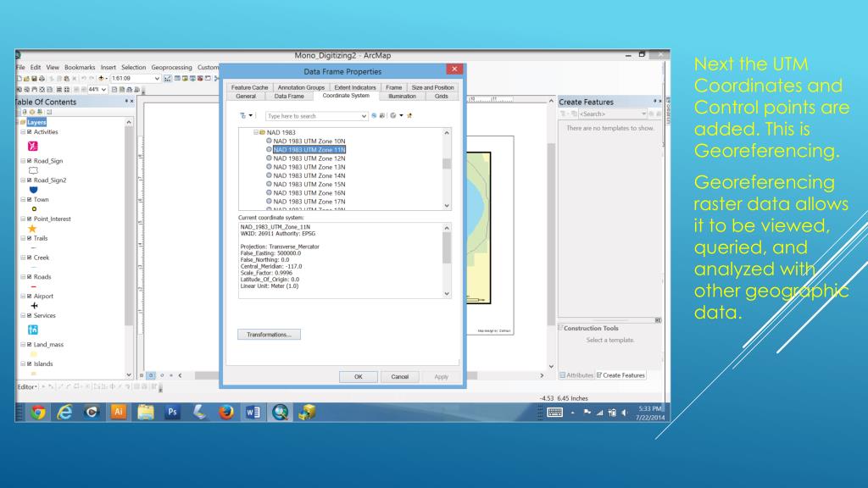Open Internet Explorer from the taskbar

pos(64,413)
